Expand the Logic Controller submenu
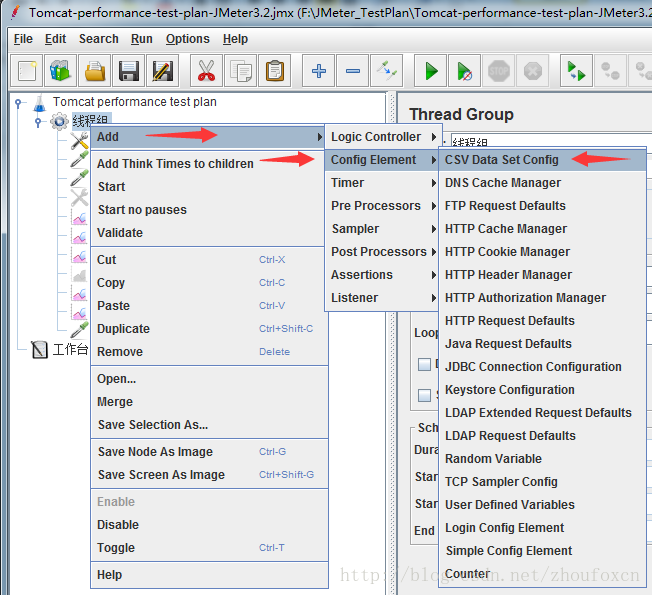The image size is (652, 595). pos(376,137)
